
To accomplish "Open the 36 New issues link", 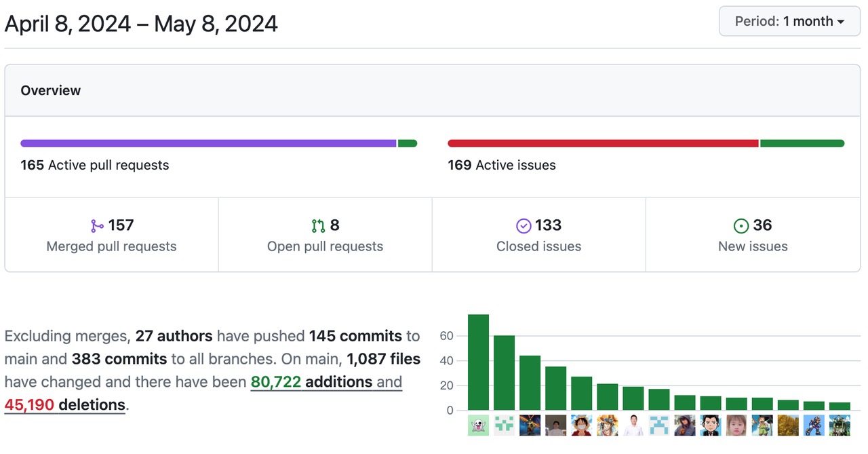I will click(753, 235).
